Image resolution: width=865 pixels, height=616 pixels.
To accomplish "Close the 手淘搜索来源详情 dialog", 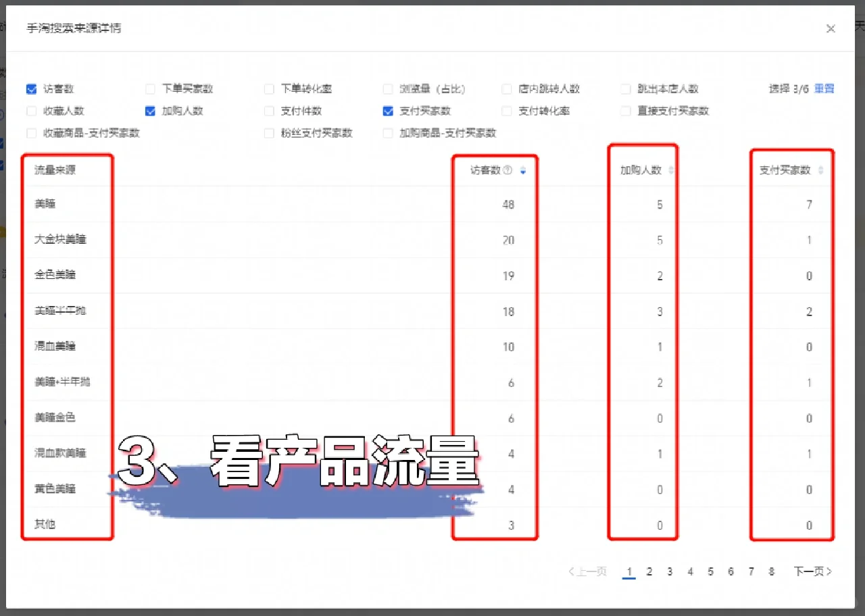I will (x=831, y=28).
